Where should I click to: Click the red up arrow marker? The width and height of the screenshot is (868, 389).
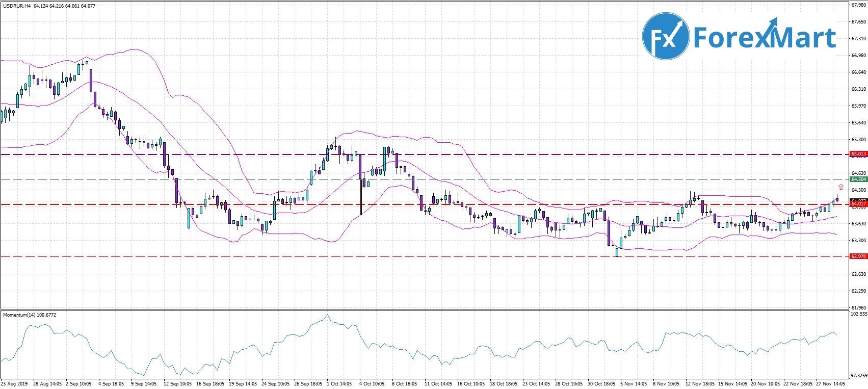(x=840, y=187)
